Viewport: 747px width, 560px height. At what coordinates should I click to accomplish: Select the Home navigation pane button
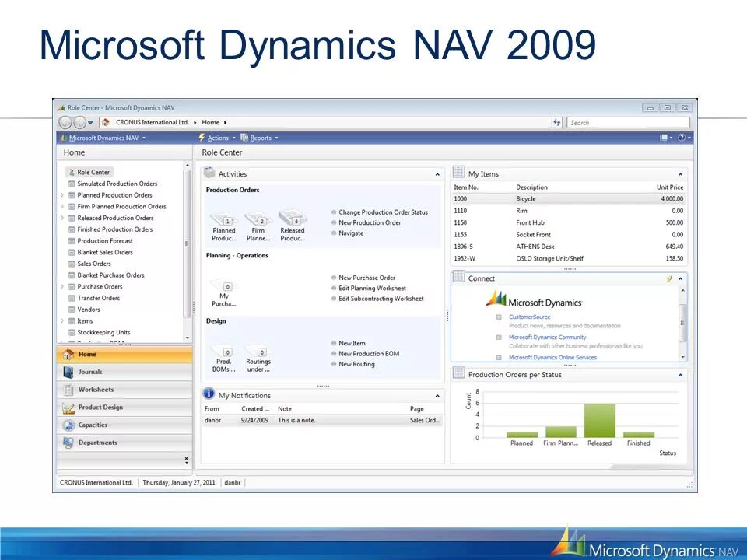pos(124,355)
